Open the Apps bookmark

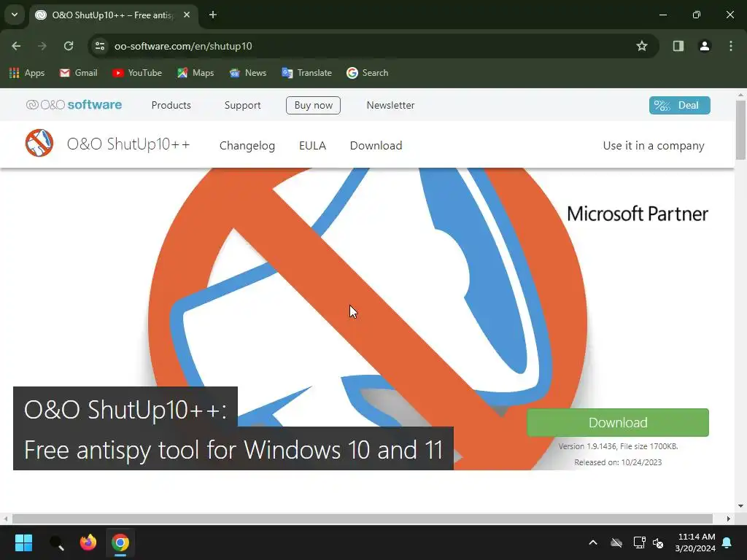[x=27, y=73]
